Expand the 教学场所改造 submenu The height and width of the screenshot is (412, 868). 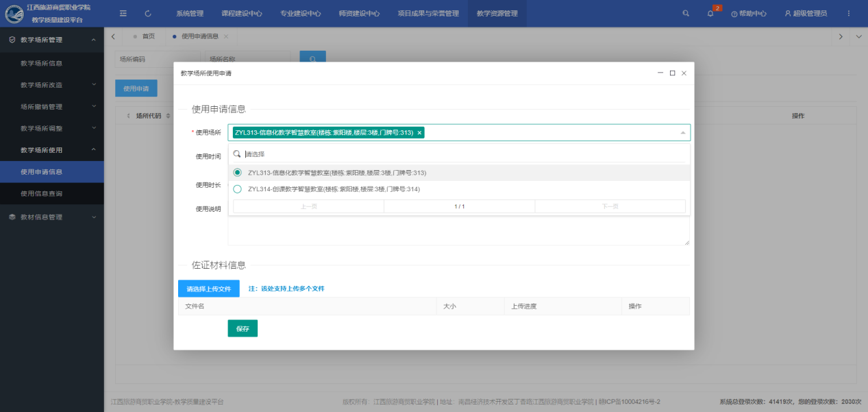(x=94, y=85)
